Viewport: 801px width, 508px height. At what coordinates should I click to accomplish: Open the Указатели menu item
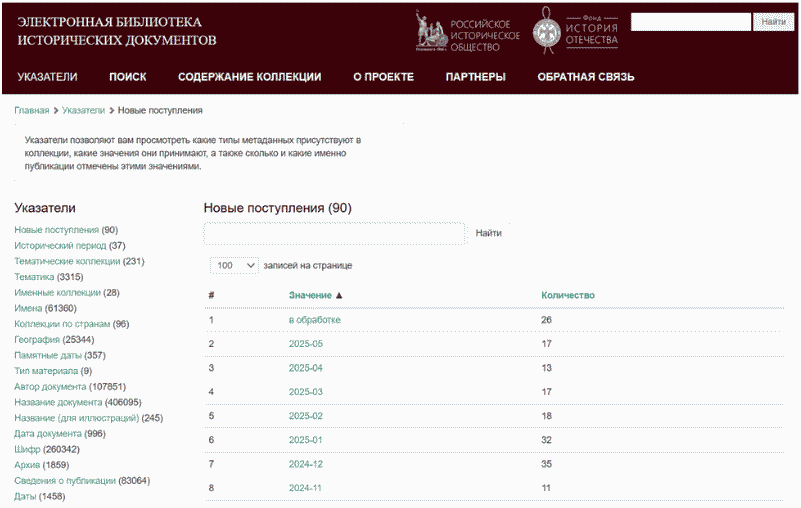pos(47,77)
